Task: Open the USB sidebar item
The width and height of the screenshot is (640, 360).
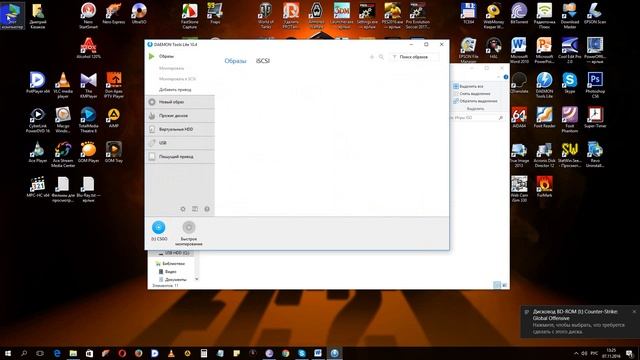Action: click(x=180, y=143)
